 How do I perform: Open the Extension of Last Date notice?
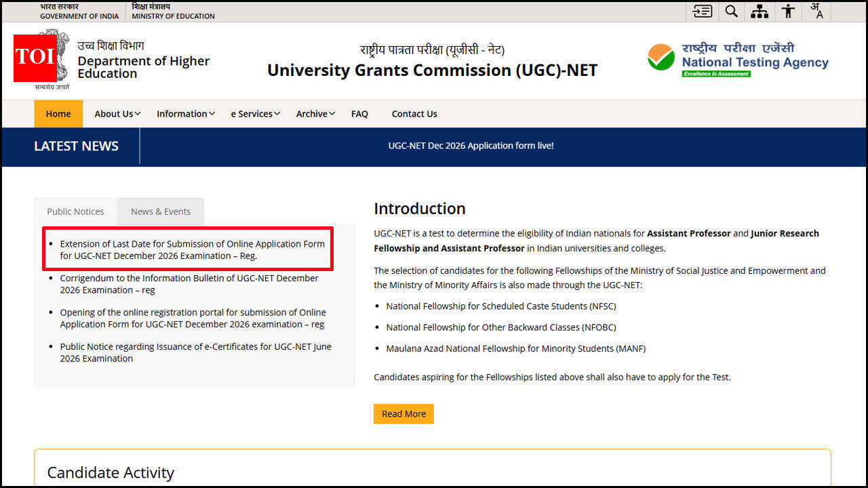193,249
